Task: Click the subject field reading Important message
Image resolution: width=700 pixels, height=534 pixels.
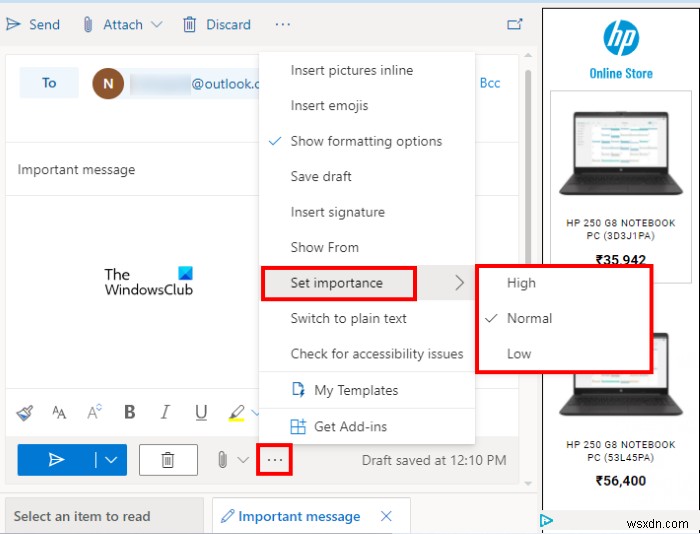Action: [132, 169]
